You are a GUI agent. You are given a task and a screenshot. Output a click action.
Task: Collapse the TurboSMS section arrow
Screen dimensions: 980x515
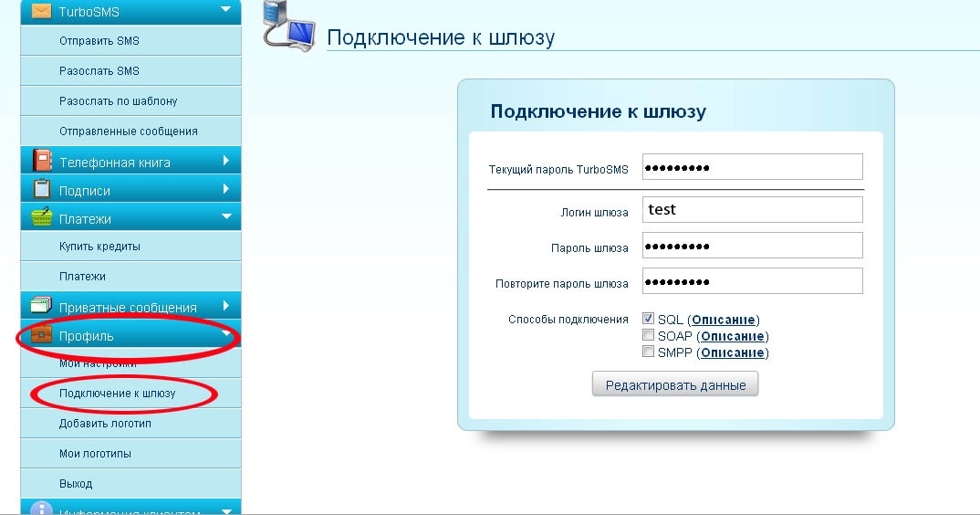tap(225, 11)
